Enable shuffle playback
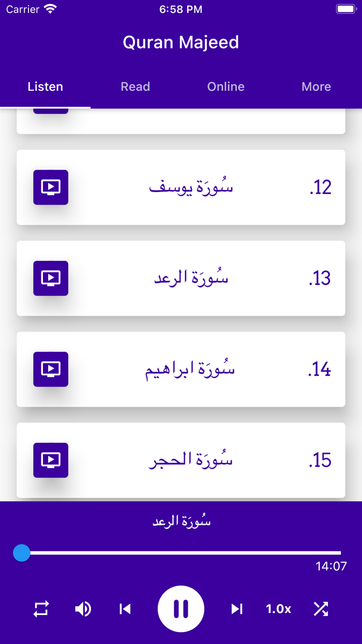362x644 pixels. coord(321,609)
